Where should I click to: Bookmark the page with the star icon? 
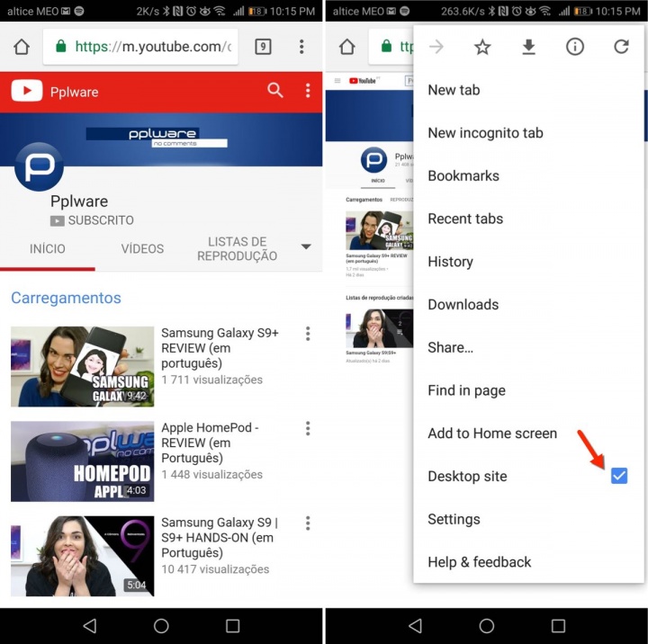(482, 47)
